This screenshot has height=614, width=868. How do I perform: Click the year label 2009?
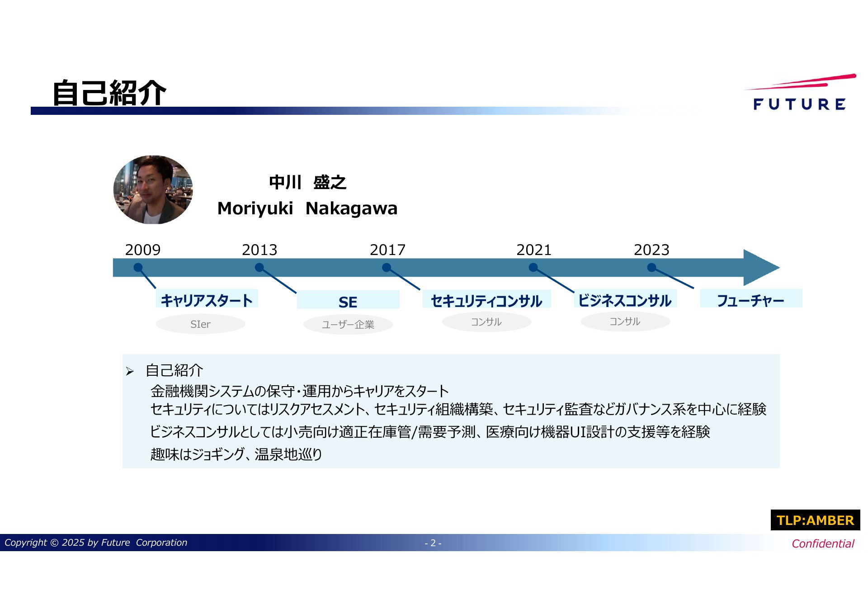pos(143,250)
